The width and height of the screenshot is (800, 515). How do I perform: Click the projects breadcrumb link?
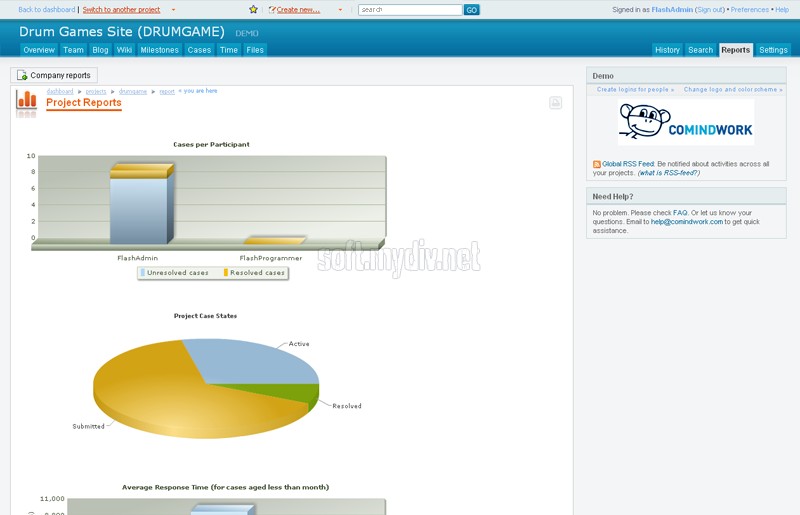pyautogui.click(x=96, y=91)
